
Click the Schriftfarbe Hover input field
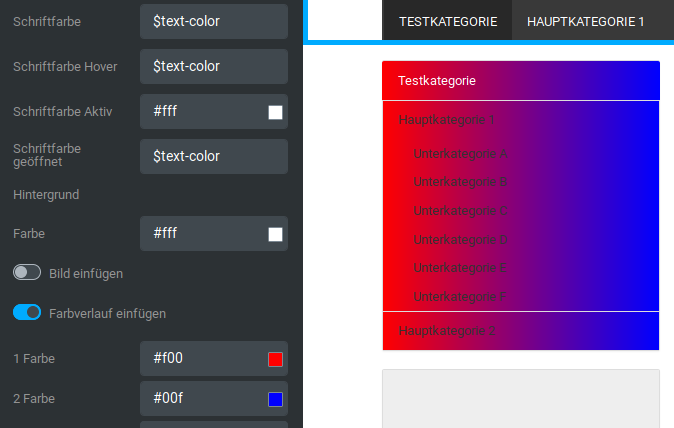coord(213,67)
